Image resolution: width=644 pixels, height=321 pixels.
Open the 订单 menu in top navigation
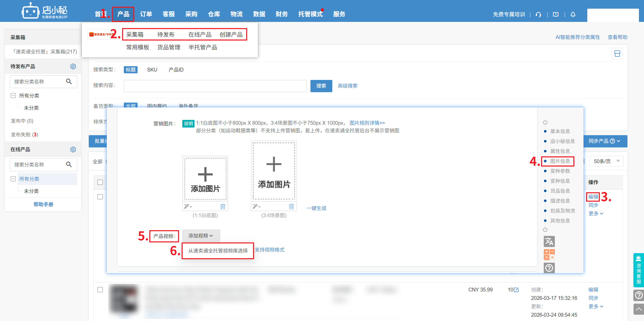point(146,14)
